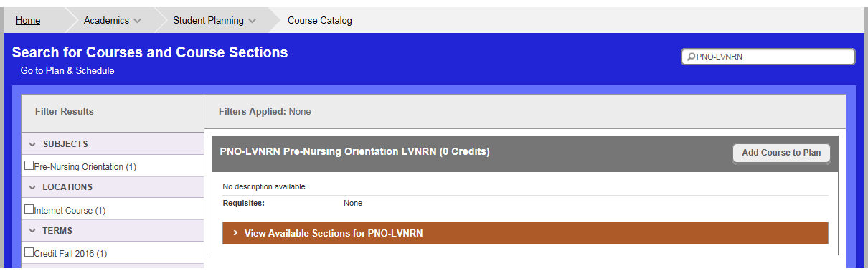Check the Internet Course location filter

(x=29, y=209)
